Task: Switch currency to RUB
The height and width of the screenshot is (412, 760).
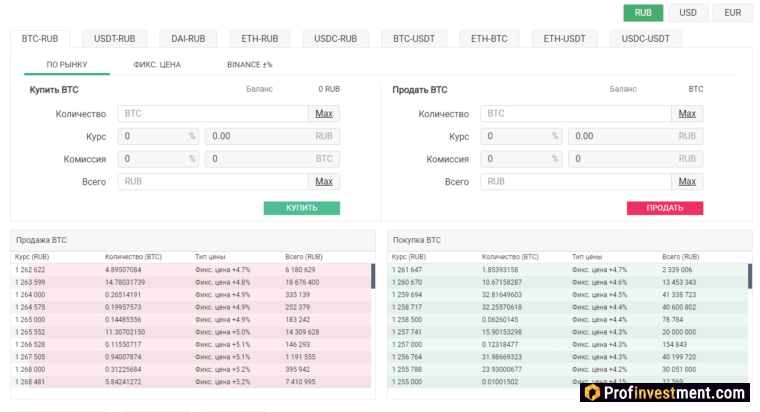Action: 643,13
